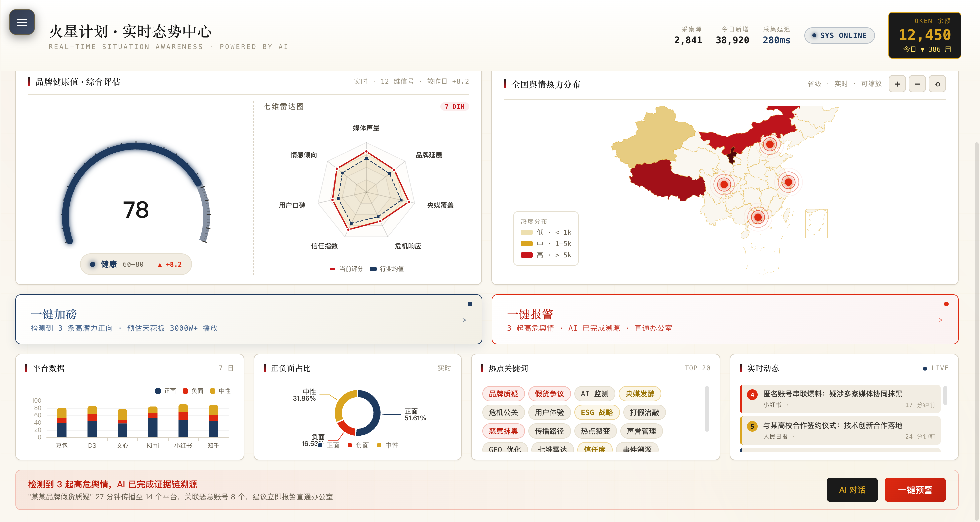This screenshot has width=980, height=522.
Task: Click the red hotspot marker near Beijing
Action: (770, 144)
